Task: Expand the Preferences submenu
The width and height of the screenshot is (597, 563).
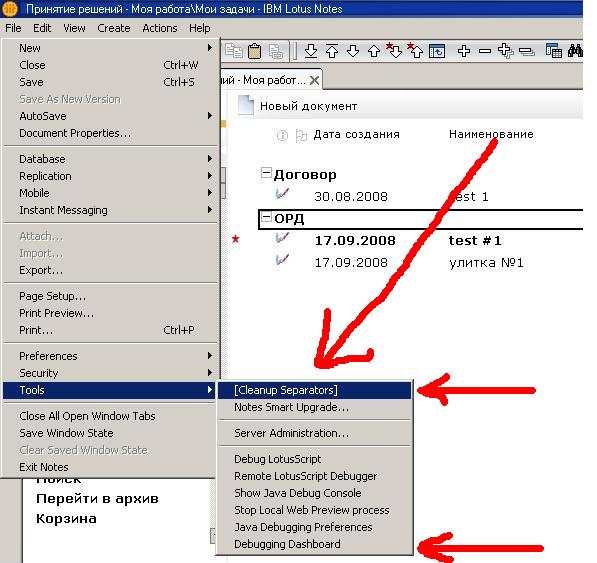Action: tap(110, 356)
